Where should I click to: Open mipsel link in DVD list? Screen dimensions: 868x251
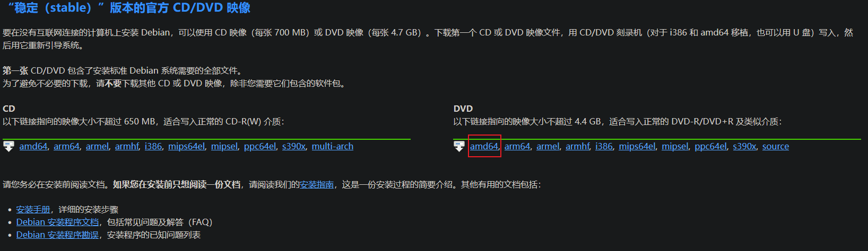point(675,147)
